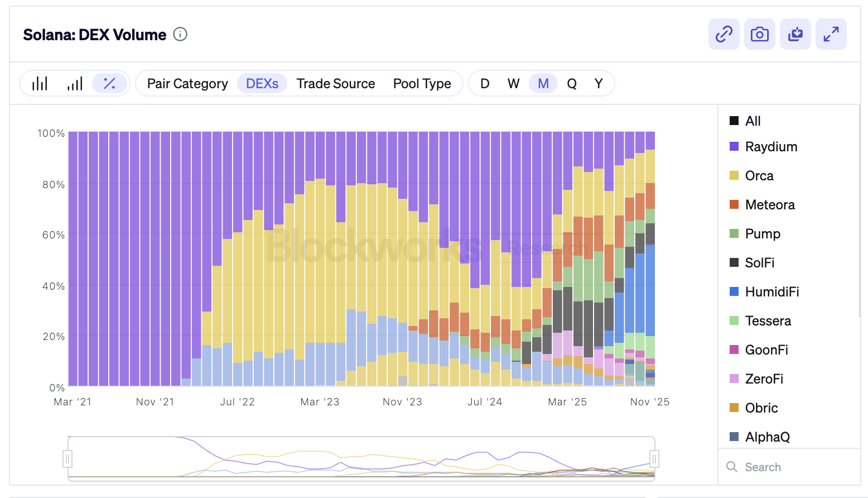Select the stacked ascending bars chart icon
The width and height of the screenshot is (868, 498).
[x=75, y=84]
